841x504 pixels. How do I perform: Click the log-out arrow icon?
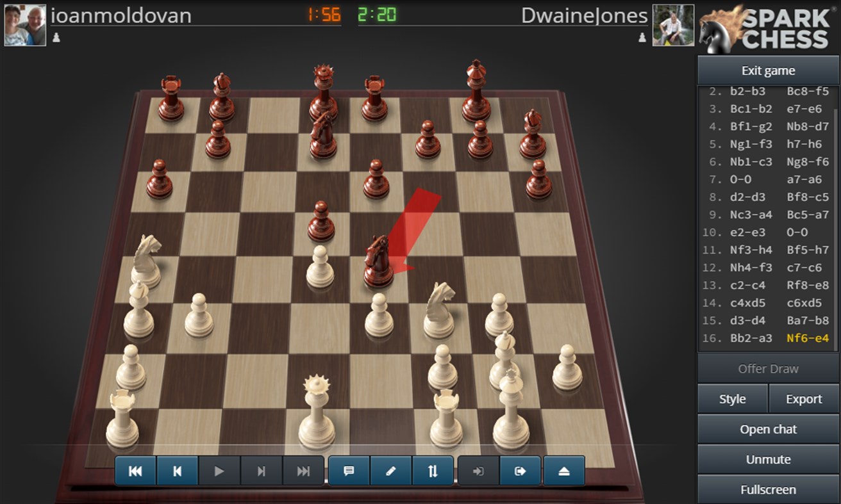pyautogui.click(x=519, y=471)
